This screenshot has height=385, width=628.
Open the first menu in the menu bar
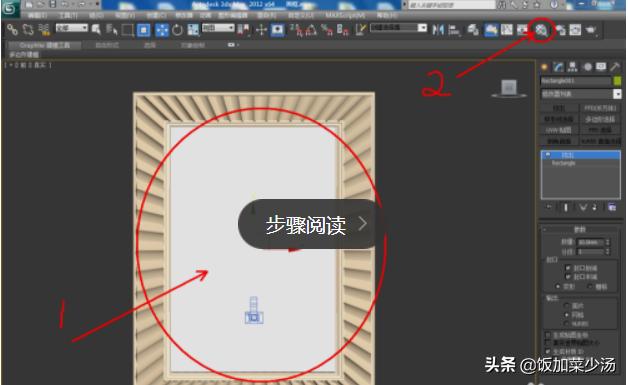(37, 15)
